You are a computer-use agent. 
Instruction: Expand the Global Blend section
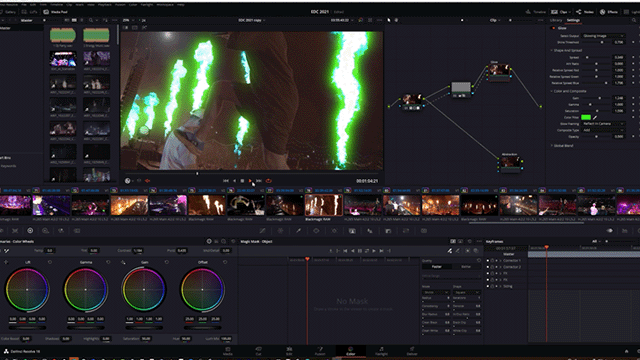coord(551,146)
